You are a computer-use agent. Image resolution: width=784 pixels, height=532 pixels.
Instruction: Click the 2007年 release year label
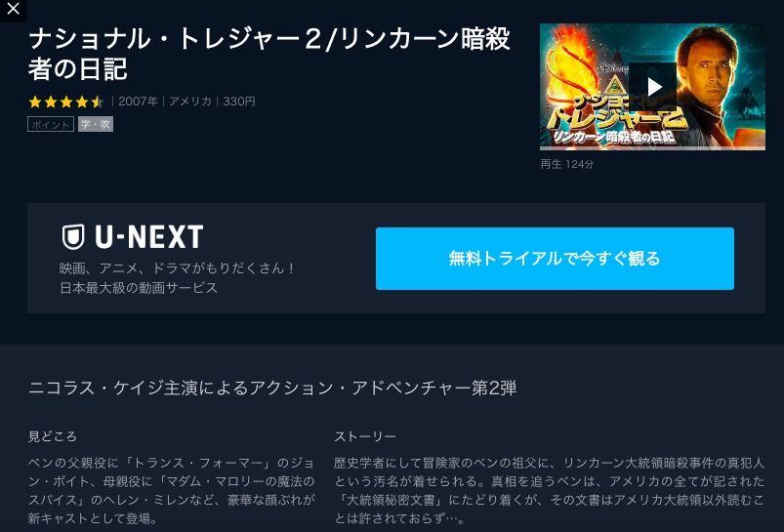pyautogui.click(x=138, y=102)
